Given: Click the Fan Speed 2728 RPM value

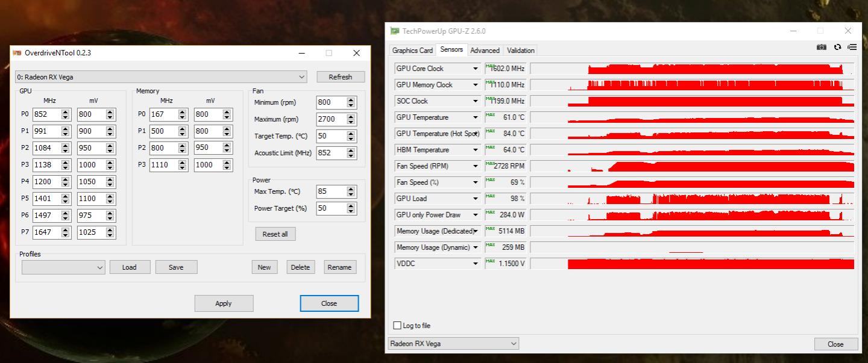Looking at the screenshot, I should click(505, 166).
